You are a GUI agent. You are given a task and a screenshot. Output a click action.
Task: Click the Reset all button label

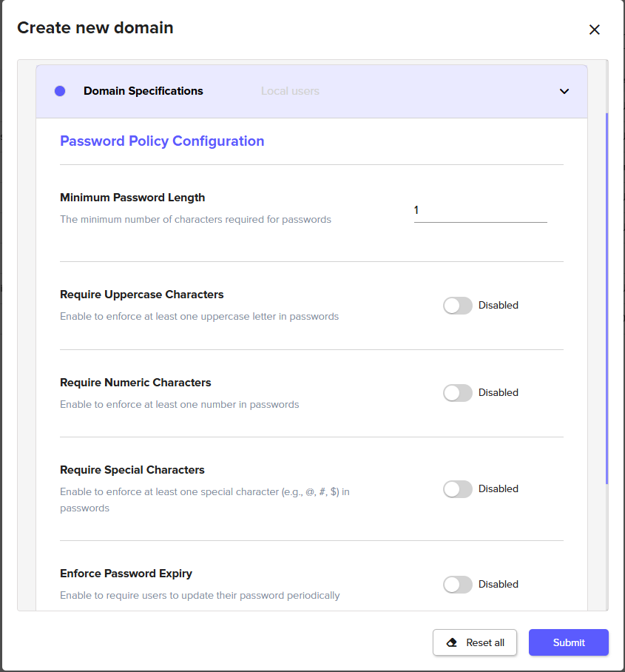(x=485, y=642)
